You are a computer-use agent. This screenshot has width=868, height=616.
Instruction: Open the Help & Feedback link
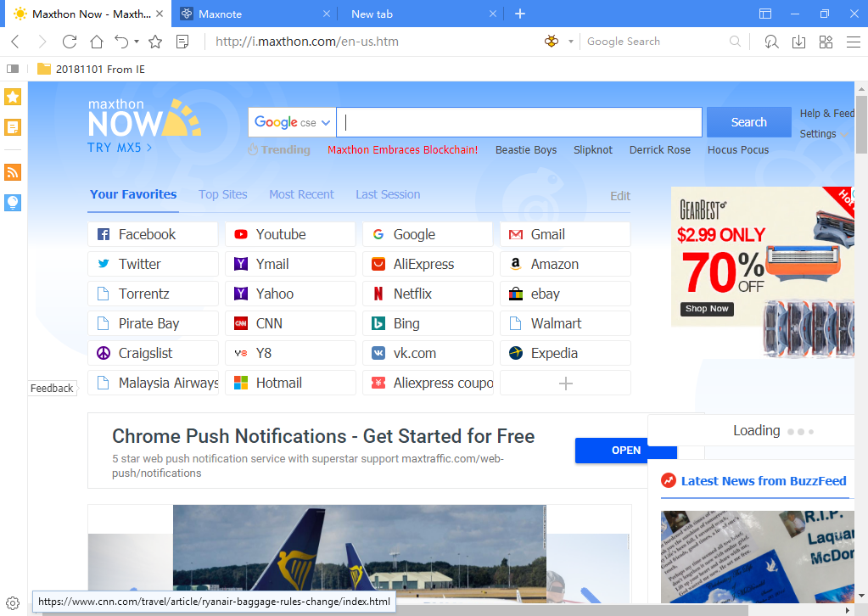point(827,114)
